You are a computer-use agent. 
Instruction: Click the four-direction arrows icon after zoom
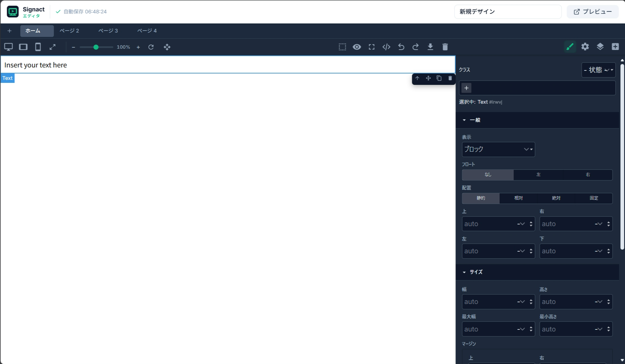point(167,47)
